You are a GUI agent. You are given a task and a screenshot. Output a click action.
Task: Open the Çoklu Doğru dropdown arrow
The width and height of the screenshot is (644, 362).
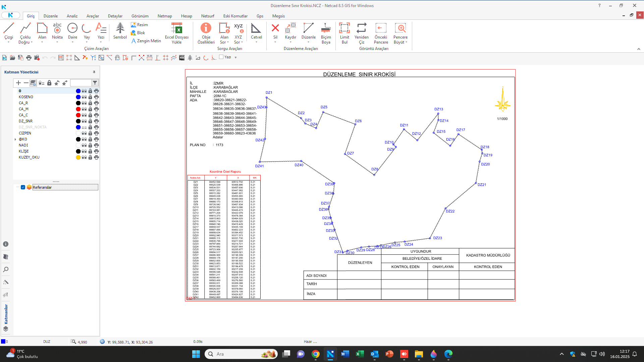tap(32, 43)
